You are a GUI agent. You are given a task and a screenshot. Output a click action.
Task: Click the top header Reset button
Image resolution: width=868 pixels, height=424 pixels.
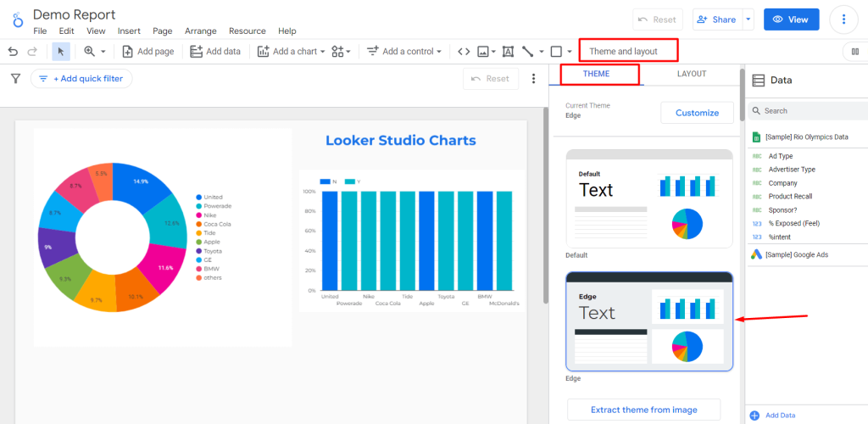658,20
